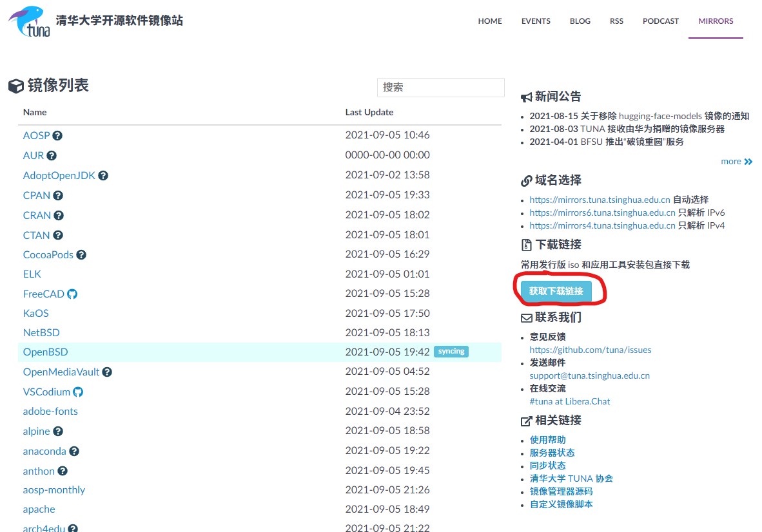Image resolution: width=762 pixels, height=532 pixels.
Task: Open the OpenMediaVault mirror link
Action: click(61, 372)
